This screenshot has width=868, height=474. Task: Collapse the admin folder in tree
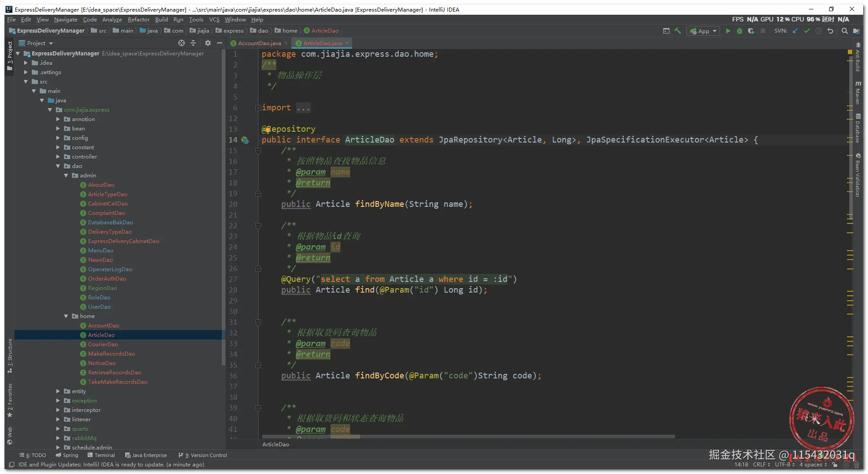[x=66, y=176]
